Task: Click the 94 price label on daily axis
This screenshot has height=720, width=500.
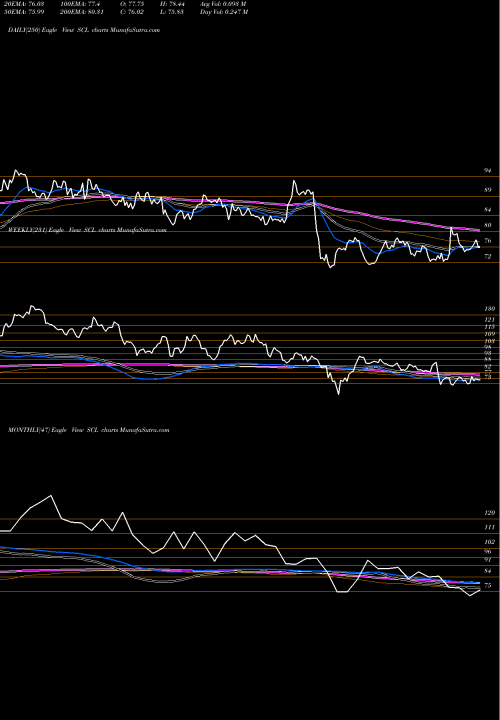Action: pyautogui.click(x=488, y=170)
